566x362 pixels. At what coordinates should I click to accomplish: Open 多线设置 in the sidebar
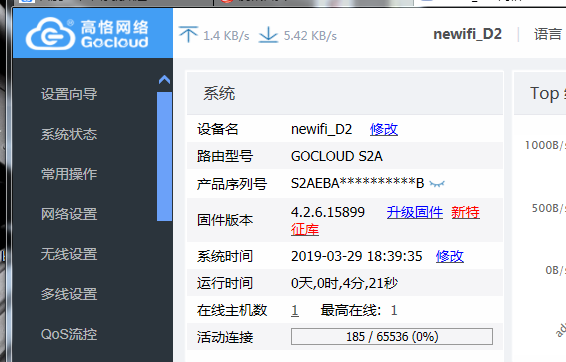coord(69,294)
